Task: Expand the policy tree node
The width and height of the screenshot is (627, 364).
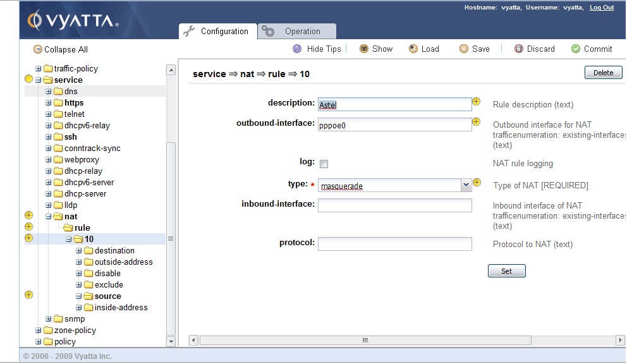Action: (39, 342)
